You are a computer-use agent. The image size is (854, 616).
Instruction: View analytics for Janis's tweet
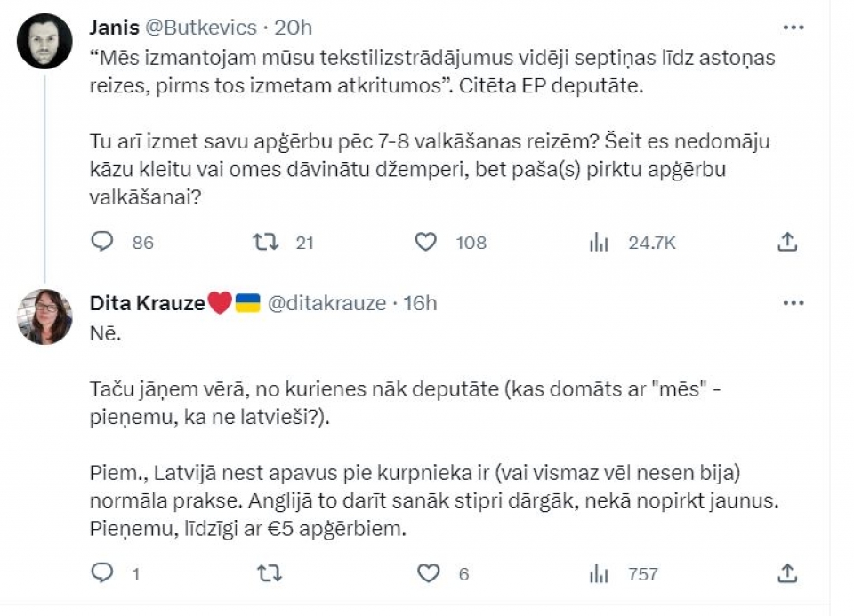click(599, 242)
